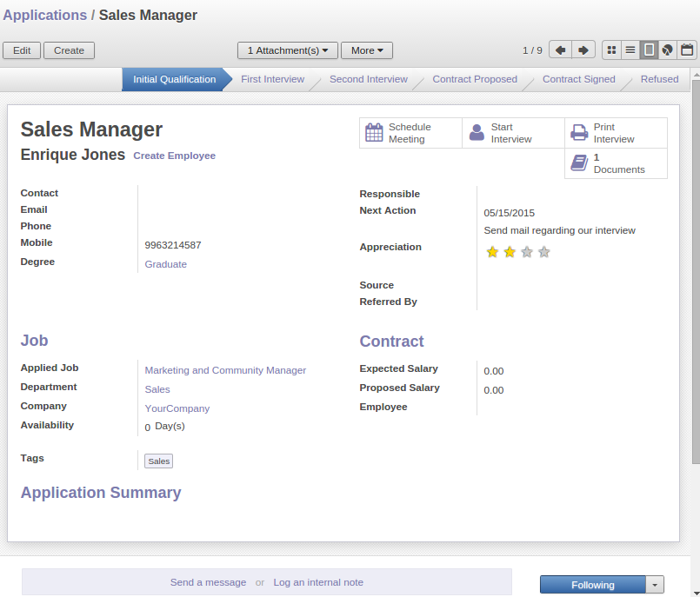Expand the Following dropdown arrow
Screen dimensions: 700x597
tap(656, 585)
